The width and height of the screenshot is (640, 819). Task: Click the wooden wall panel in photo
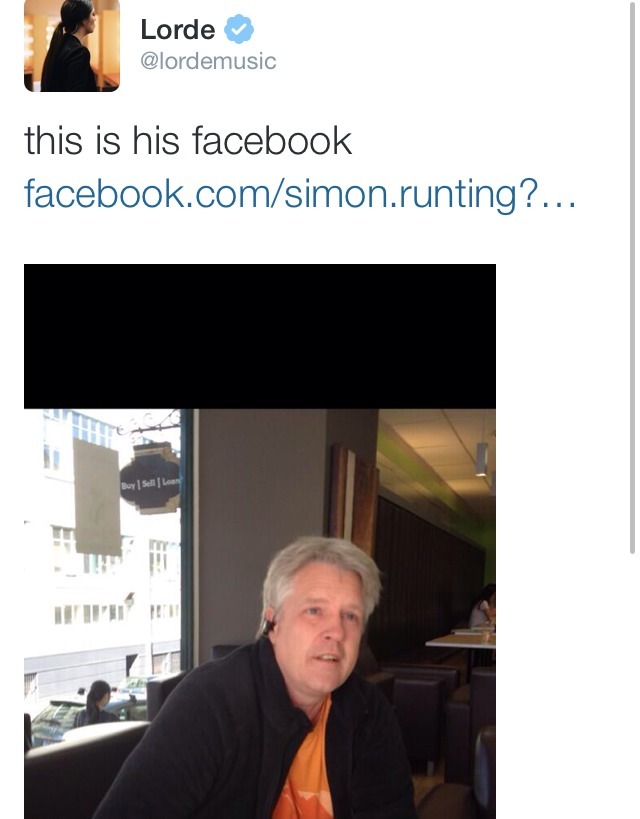353,496
